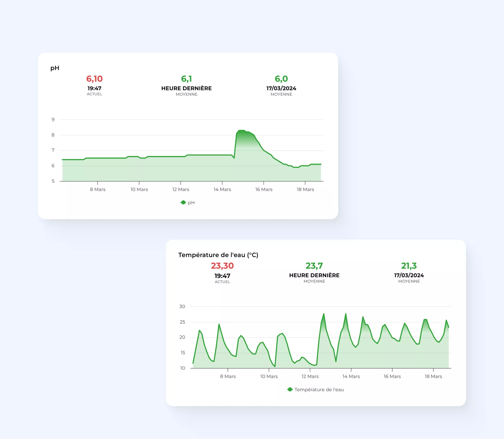Click the green pH legend marker icon
The width and height of the screenshot is (504, 439).
[183, 202]
